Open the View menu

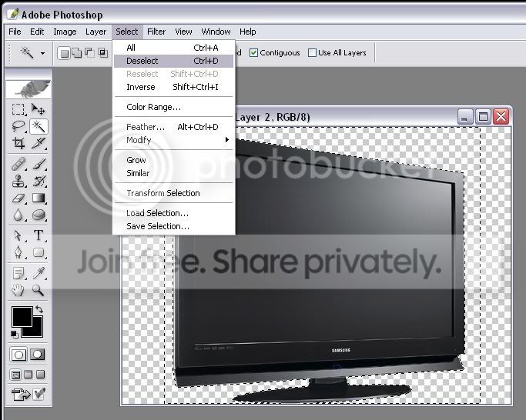pyautogui.click(x=183, y=32)
